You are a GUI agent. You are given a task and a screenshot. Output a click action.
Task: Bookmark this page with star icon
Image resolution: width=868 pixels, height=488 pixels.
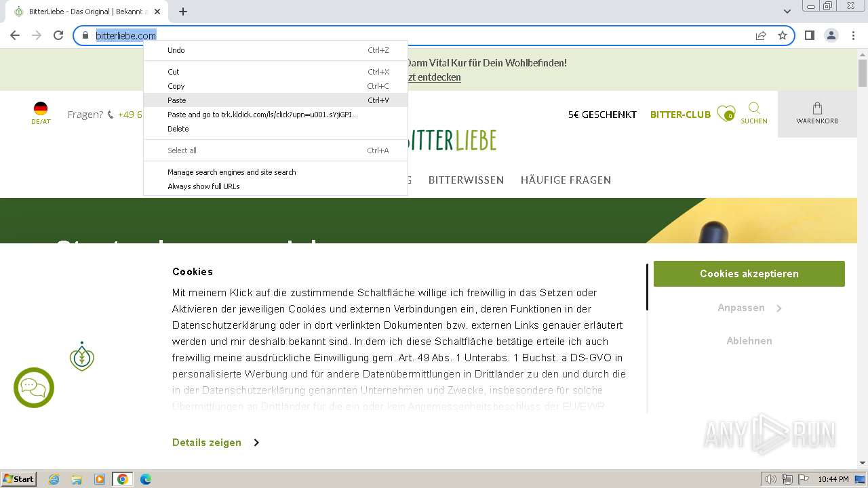coord(783,35)
